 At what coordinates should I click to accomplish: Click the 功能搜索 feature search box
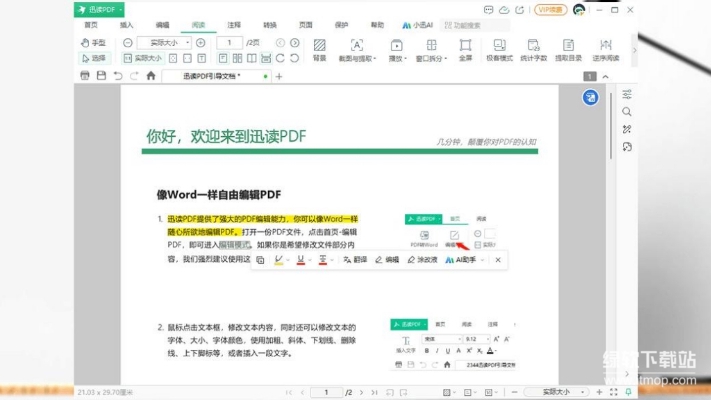[475, 25]
